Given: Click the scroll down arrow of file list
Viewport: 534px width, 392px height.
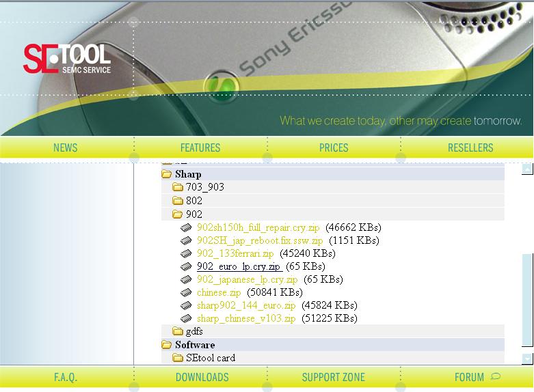Looking at the screenshot, I should pos(526,358).
